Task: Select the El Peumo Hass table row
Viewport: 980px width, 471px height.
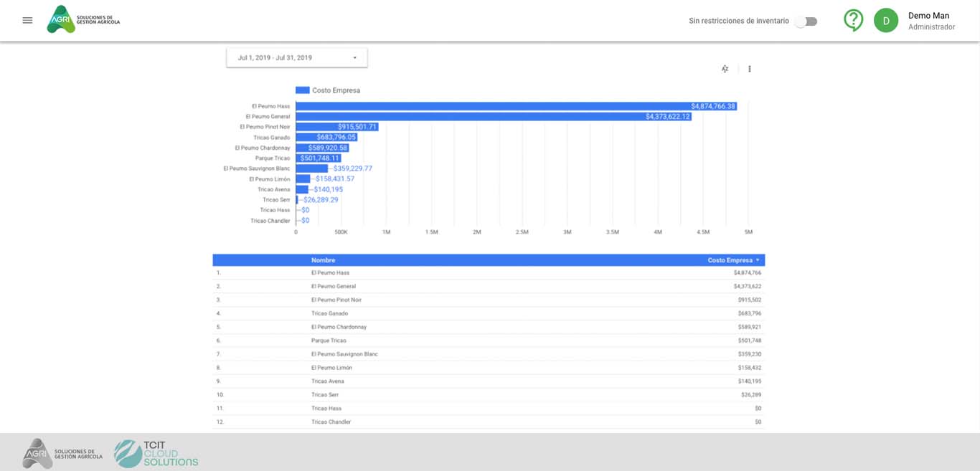Action: [x=488, y=273]
